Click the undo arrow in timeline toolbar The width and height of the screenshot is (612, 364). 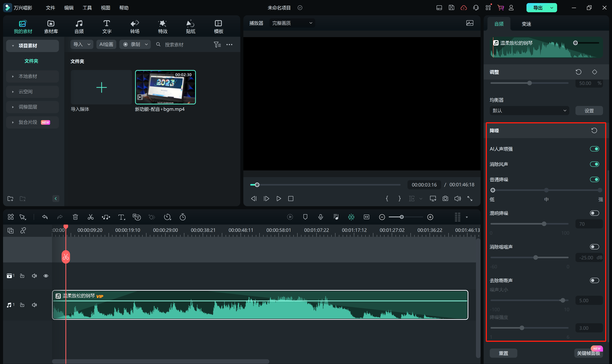(45, 217)
